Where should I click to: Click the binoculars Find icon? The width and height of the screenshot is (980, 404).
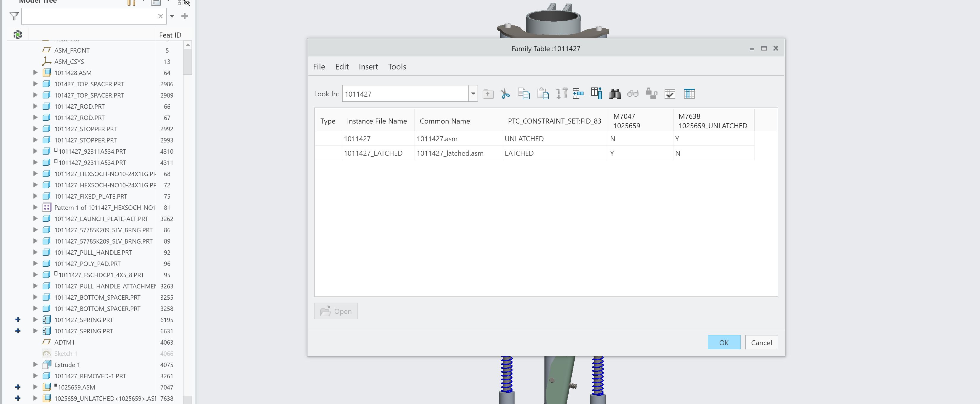614,93
